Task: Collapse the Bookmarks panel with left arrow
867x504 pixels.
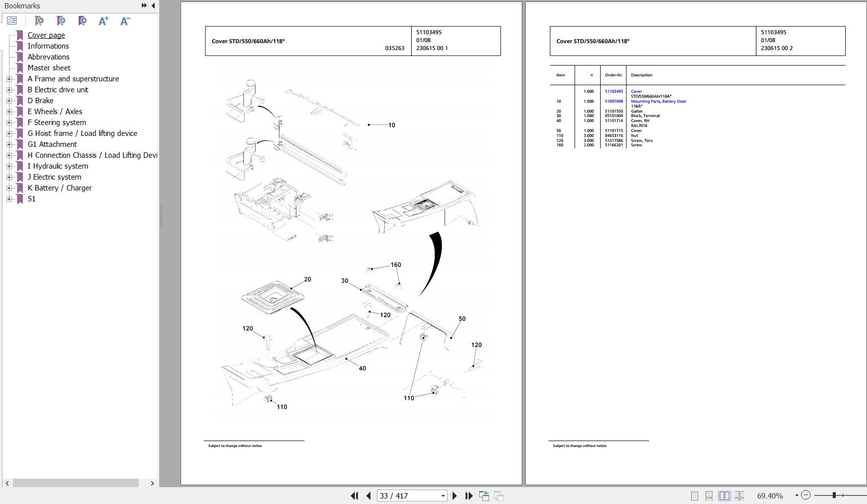Action: click(153, 5)
